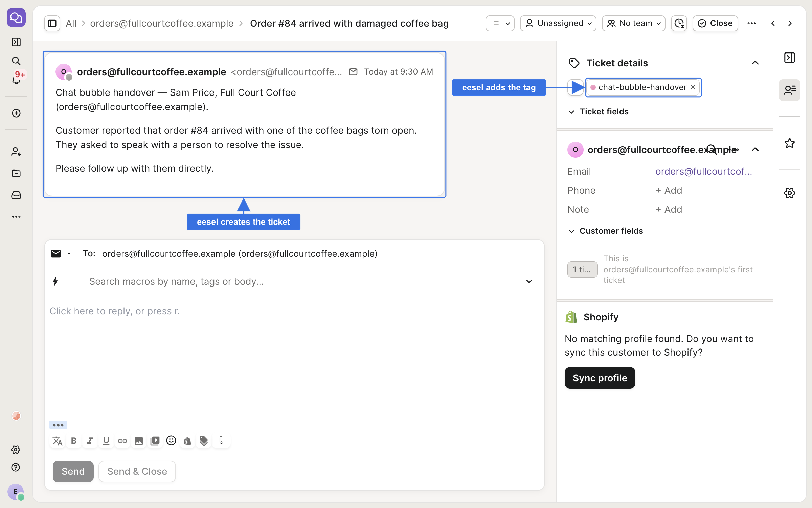Insert an image in the reply

coord(138,441)
